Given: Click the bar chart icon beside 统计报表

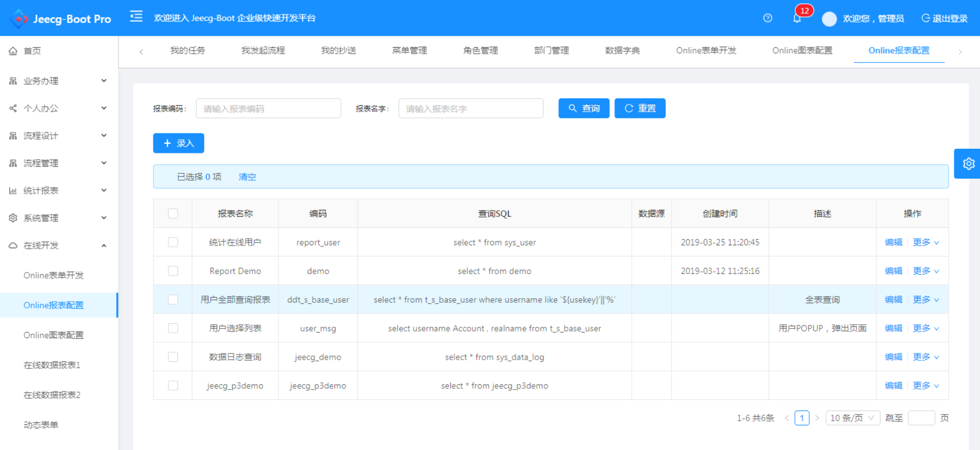Looking at the screenshot, I should coord(13,190).
